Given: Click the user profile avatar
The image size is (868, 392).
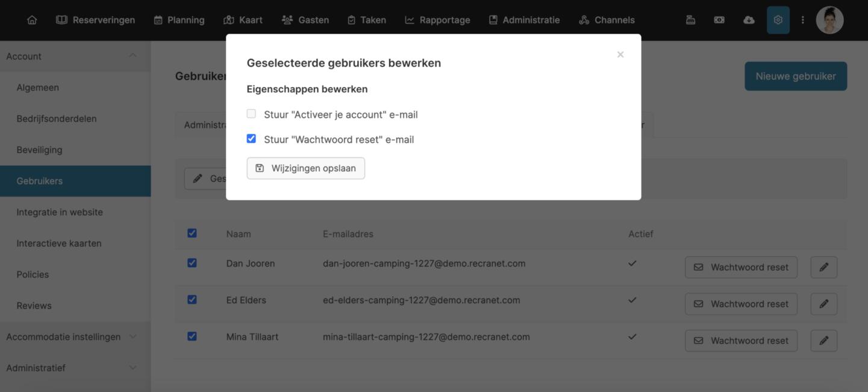Looking at the screenshot, I should pyautogui.click(x=829, y=20).
